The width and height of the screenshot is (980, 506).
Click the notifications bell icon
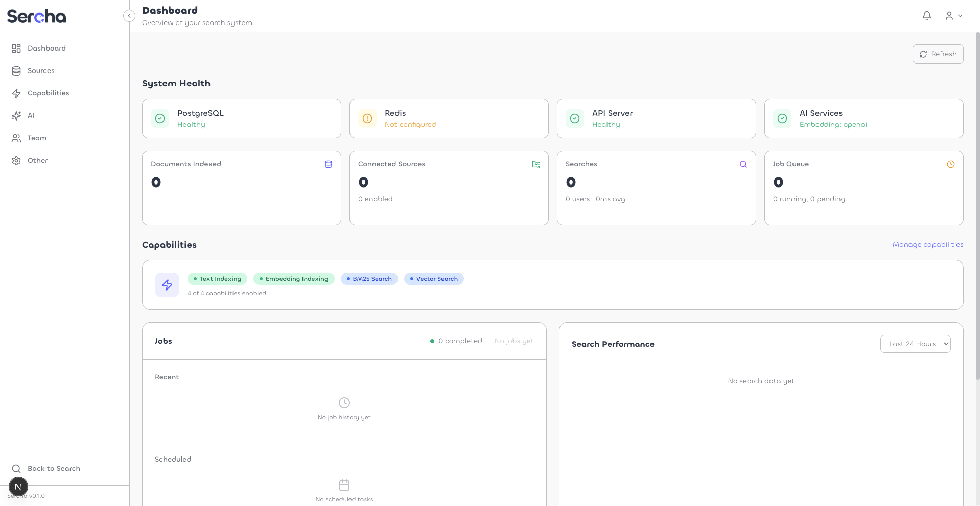926,16
